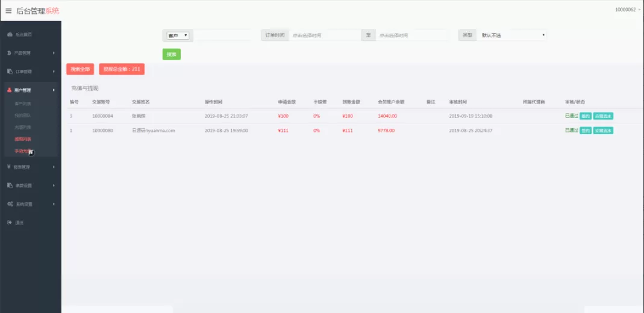Click the 所属代理商 column header
Viewport: 644px width, 313px height.
[x=534, y=102]
